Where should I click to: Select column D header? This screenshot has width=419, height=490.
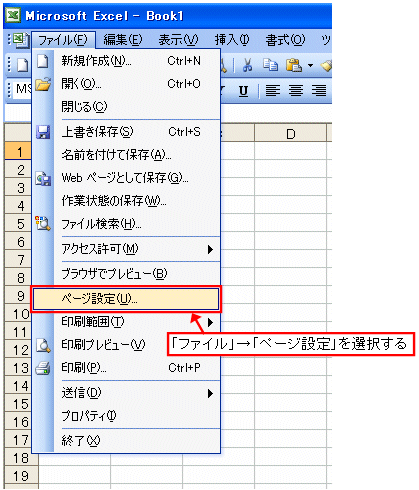(291, 134)
